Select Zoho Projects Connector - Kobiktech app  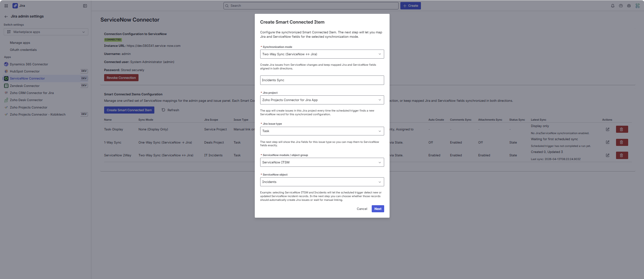pos(38,115)
